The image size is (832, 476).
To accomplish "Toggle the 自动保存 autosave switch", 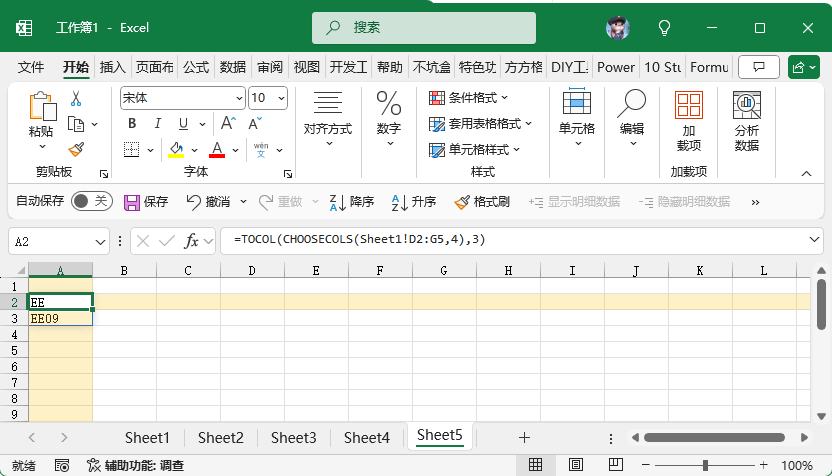I will [x=91, y=201].
